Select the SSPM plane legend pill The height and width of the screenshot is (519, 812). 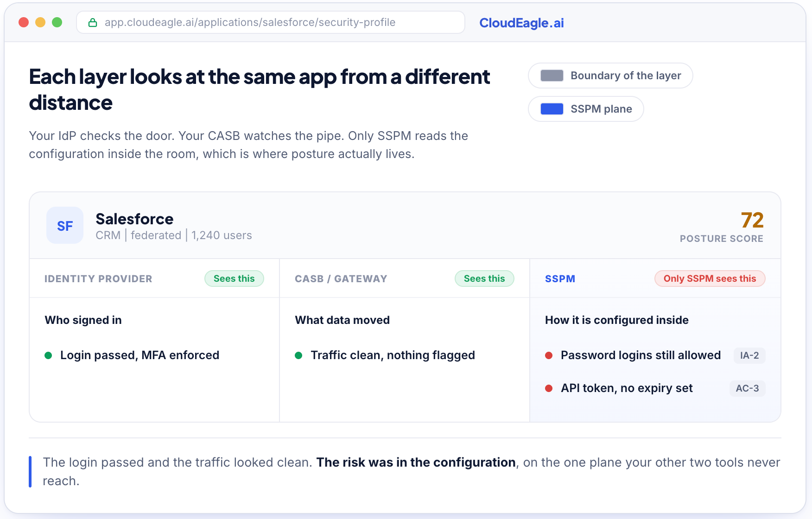(586, 109)
